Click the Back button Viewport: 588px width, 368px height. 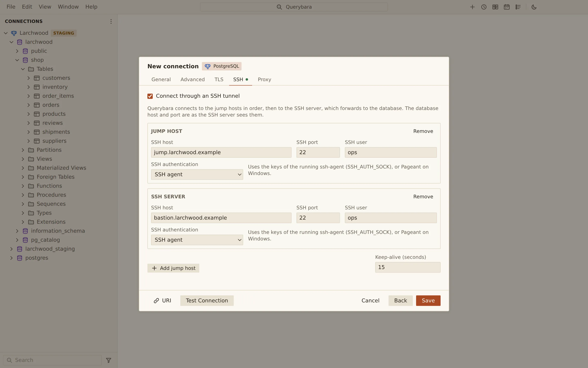(x=400, y=301)
